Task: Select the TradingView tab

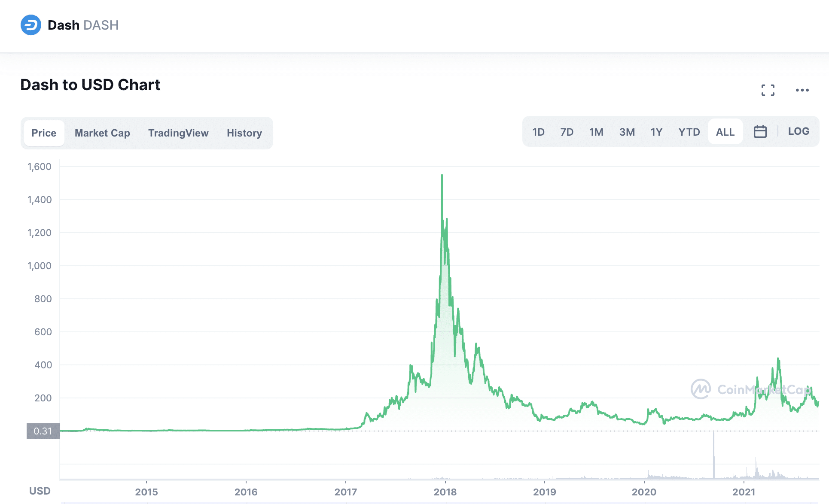Action: coord(178,133)
